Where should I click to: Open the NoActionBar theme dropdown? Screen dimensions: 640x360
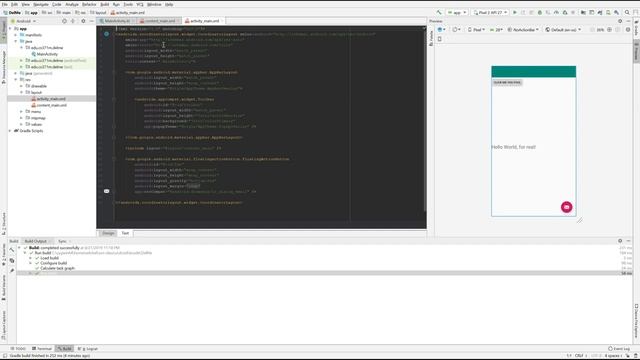523,30
